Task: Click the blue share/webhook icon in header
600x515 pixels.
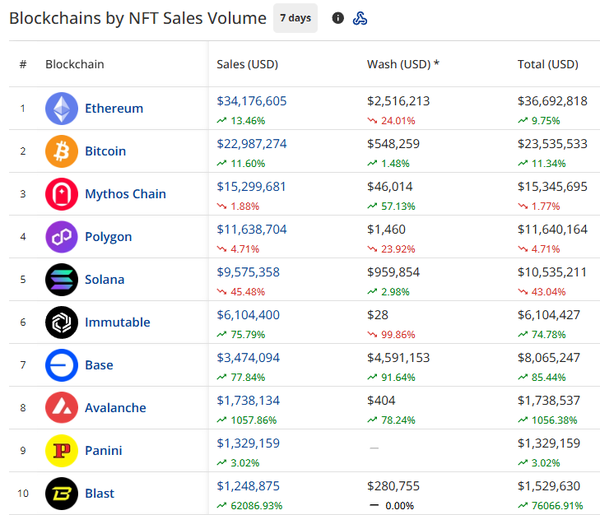Action: point(361,18)
